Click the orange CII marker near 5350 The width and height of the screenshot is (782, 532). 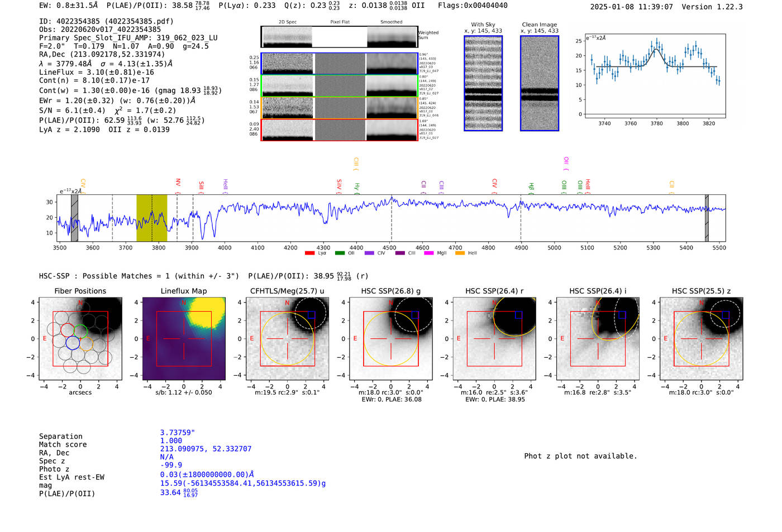672,187
